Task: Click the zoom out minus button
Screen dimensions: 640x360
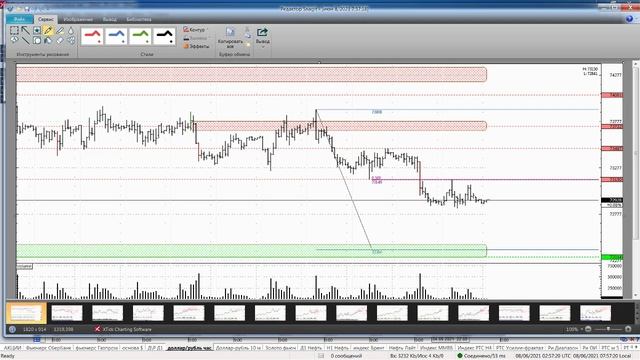Action: pos(588,329)
